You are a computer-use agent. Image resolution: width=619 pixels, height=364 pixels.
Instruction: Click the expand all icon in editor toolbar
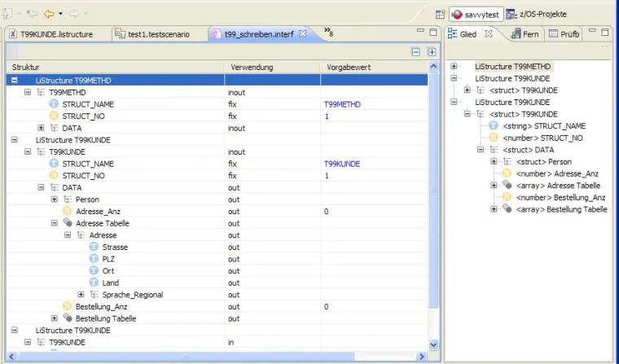(x=430, y=51)
